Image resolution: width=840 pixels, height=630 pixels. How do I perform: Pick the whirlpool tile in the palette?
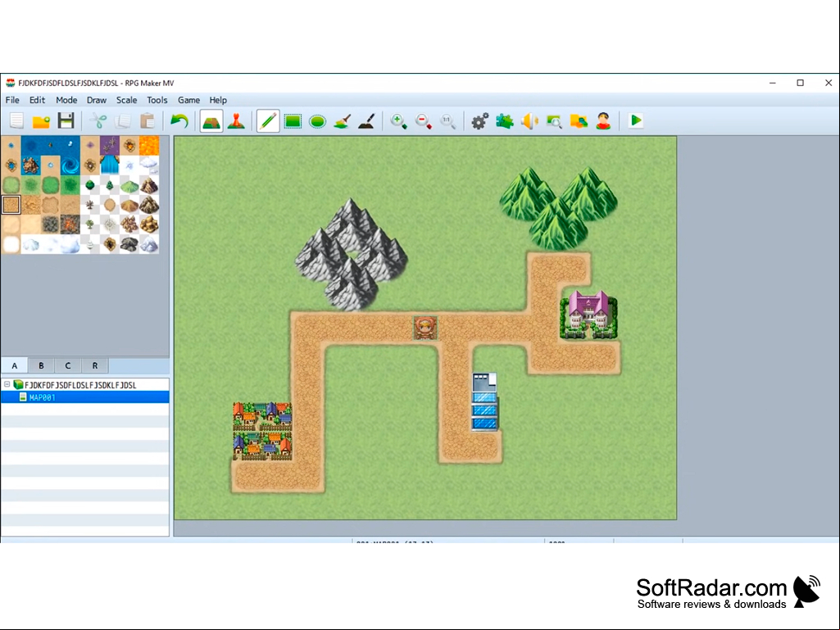point(70,165)
